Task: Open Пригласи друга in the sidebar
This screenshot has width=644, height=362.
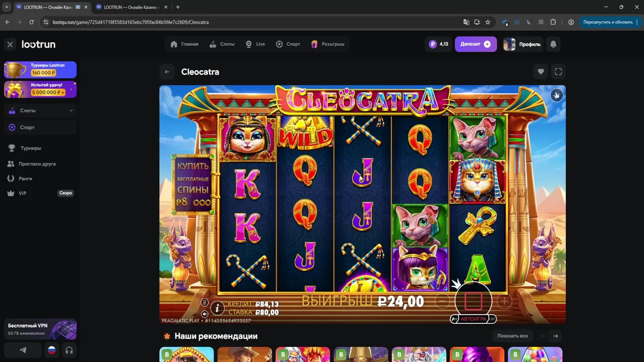Action: pyautogui.click(x=32, y=164)
